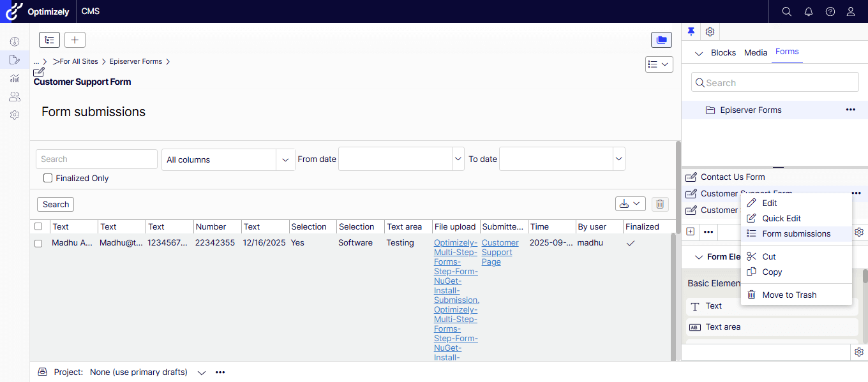Open the help question mark icon
Screen dimensions: 868x382
tap(830, 11)
